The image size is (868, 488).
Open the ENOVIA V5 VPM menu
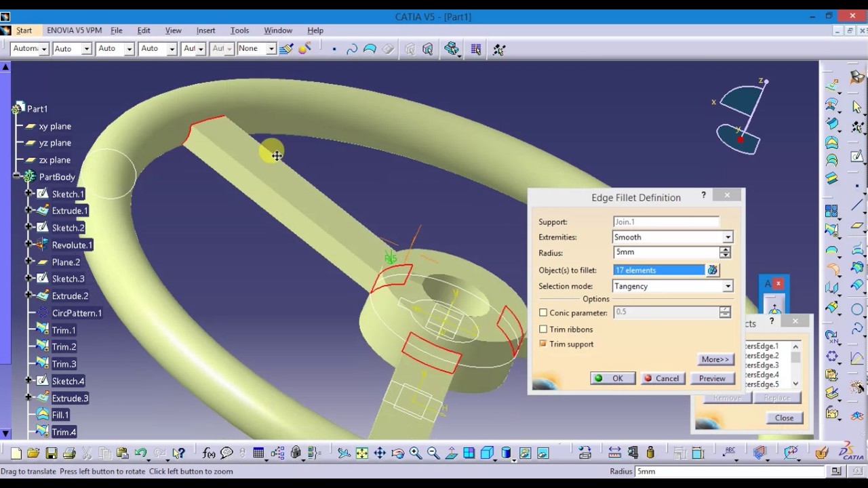click(74, 30)
